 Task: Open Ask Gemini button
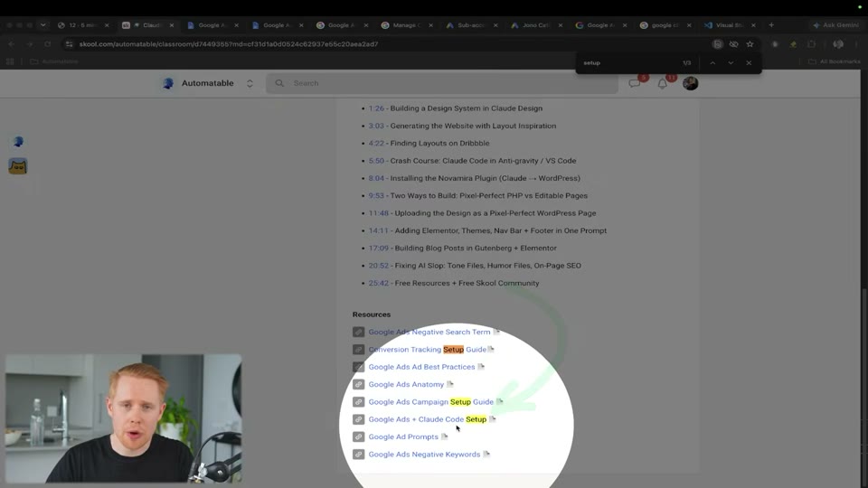835,25
